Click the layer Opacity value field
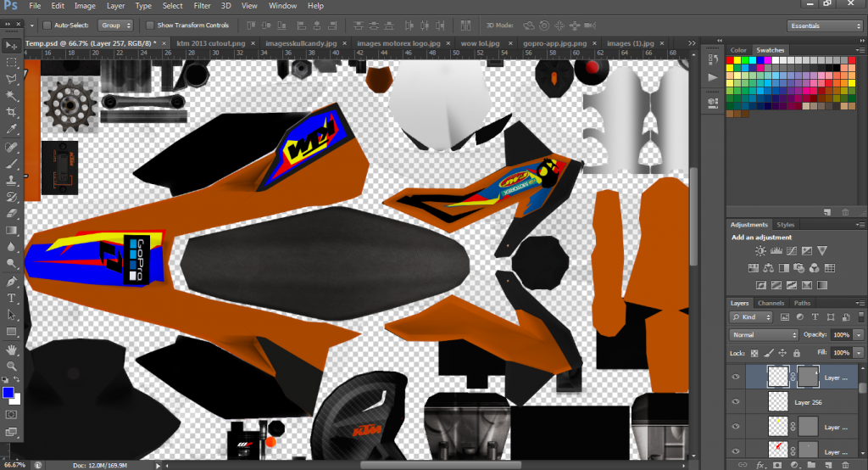The height and width of the screenshot is (470, 868). tap(841, 335)
